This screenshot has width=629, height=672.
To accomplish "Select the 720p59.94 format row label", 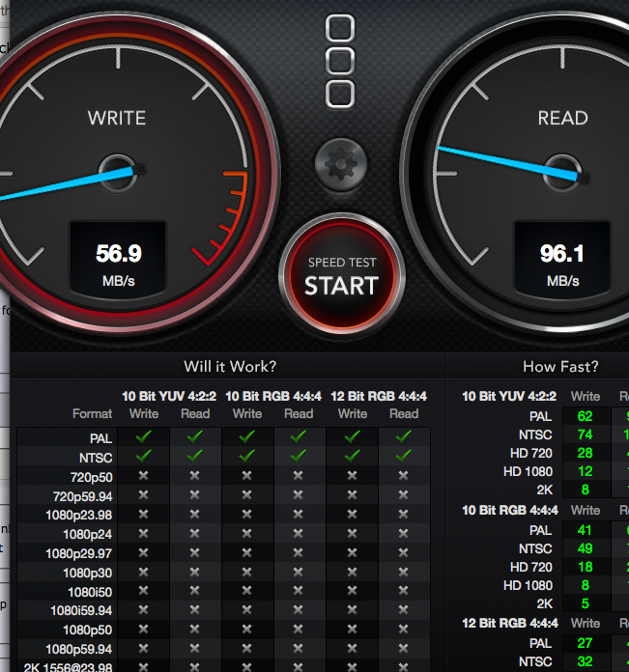I will [82, 496].
